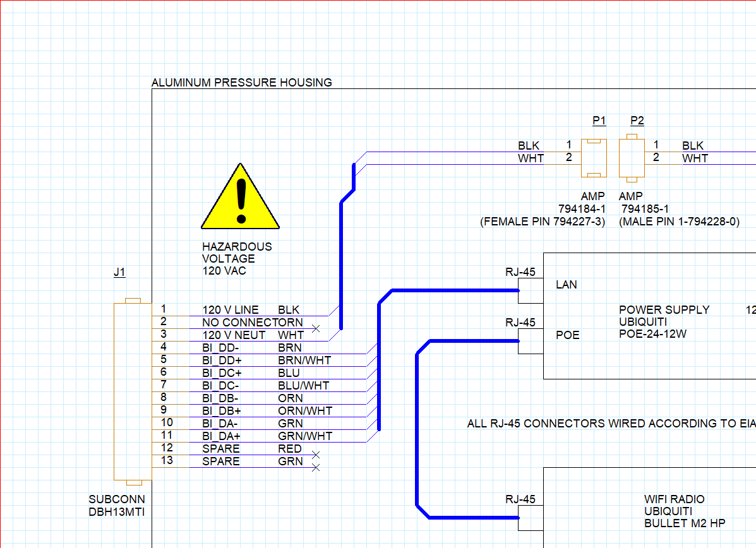Select the WiFi radio RJ-45 port box
Screen dimensions: 756x548
(531, 518)
